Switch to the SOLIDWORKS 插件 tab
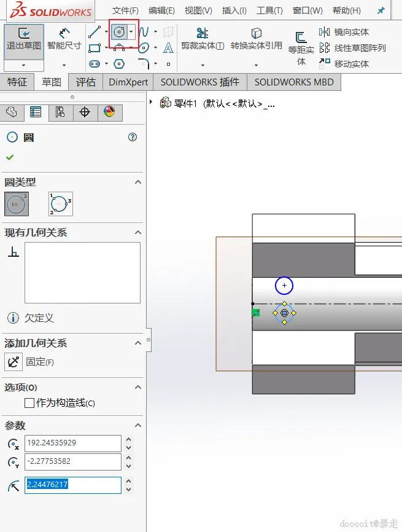Viewport: 402px width, 532px height. coord(200,82)
